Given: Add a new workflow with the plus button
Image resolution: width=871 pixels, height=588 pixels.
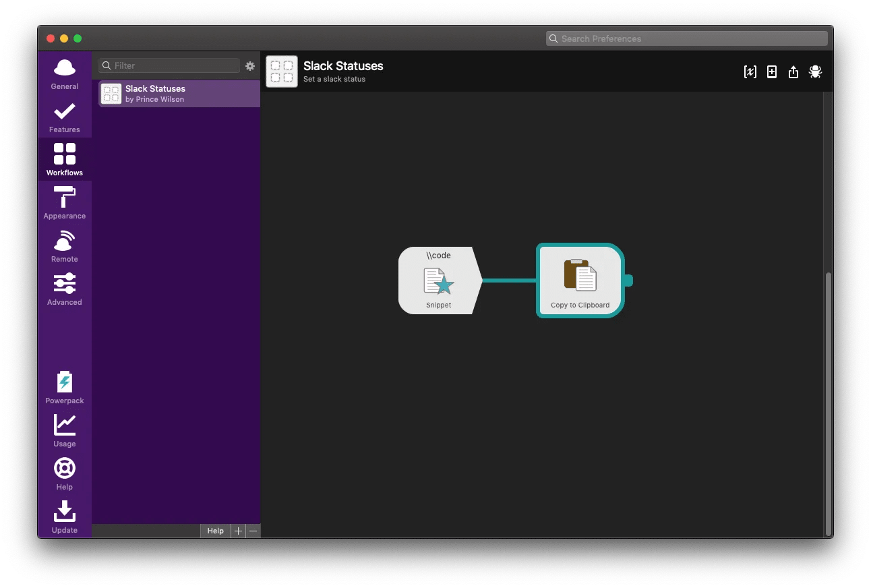Looking at the screenshot, I should [x=238, y=531].
